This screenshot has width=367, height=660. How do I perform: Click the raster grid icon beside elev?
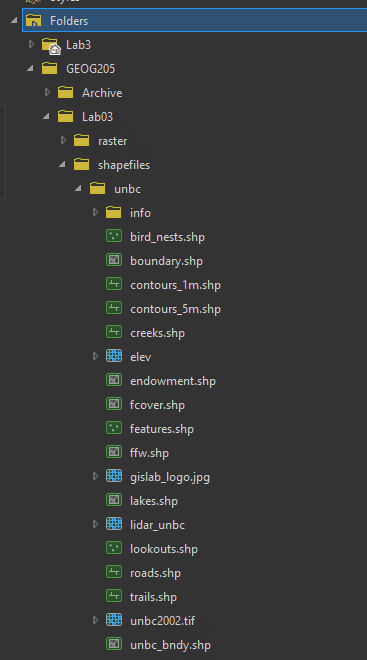(114, 356)
